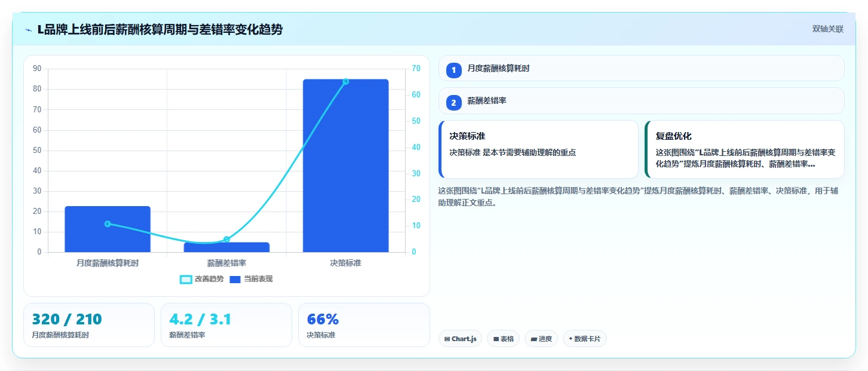868x371 pixels.
Task: Open the 复盘优化 info card
Action: pos(744,149)
